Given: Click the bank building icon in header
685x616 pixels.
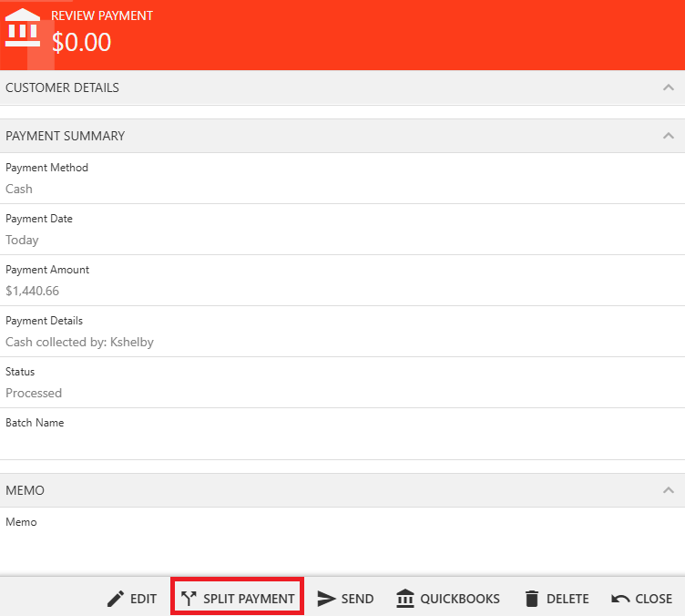Looking at the screenshot, I should tap(23, 27).
